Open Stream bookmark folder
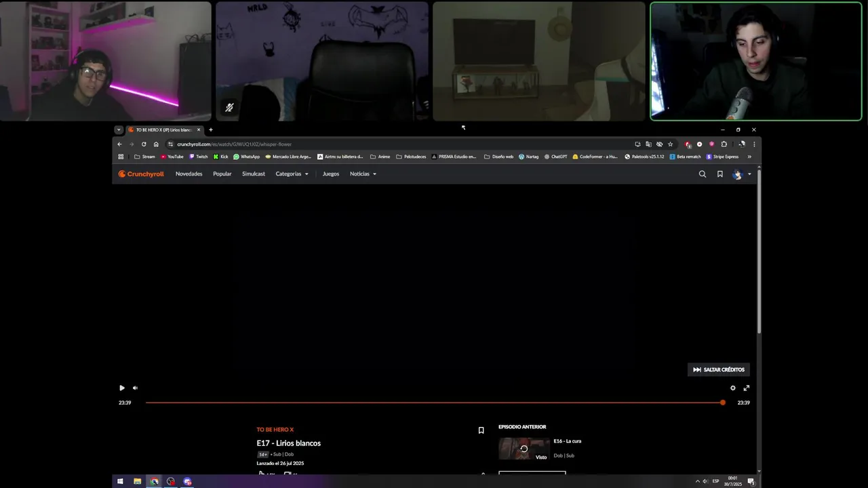Screen dimensions: 868x488 144,157
